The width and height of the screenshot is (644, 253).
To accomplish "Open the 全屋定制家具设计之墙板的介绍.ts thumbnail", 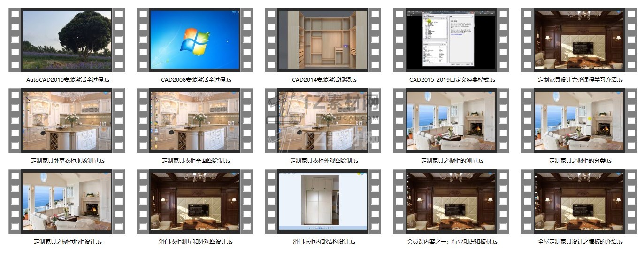I will (x=579, y=202).
